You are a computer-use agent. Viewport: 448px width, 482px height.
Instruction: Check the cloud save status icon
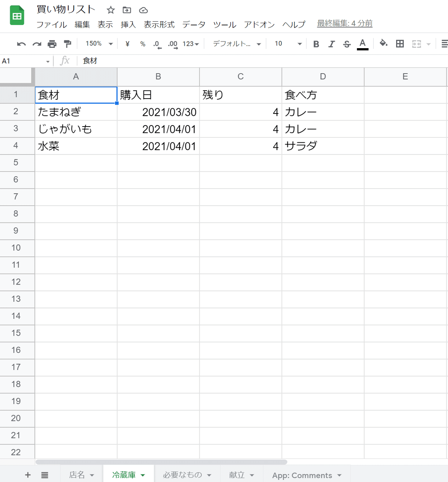[143, 10]
